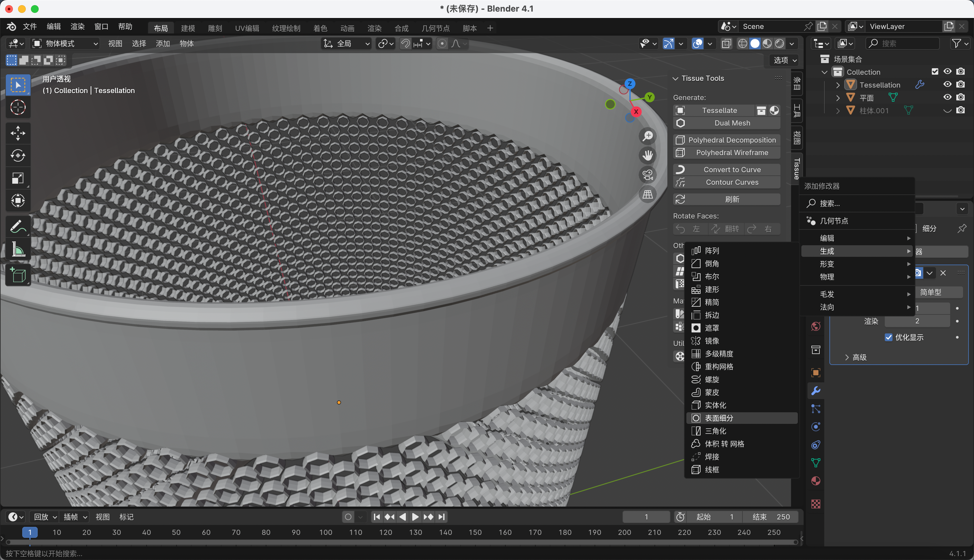Toggle the 优化显示 checkbox

[889, 337]
